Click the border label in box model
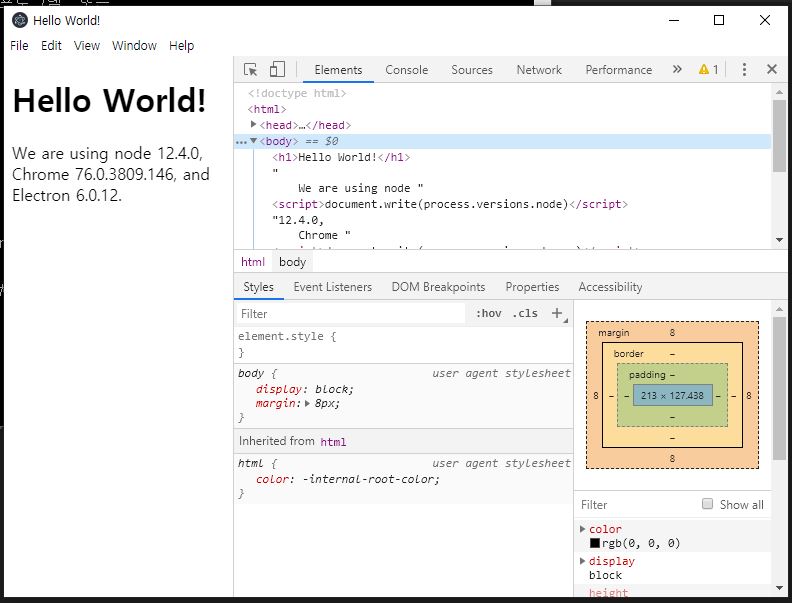 point(628,354)
